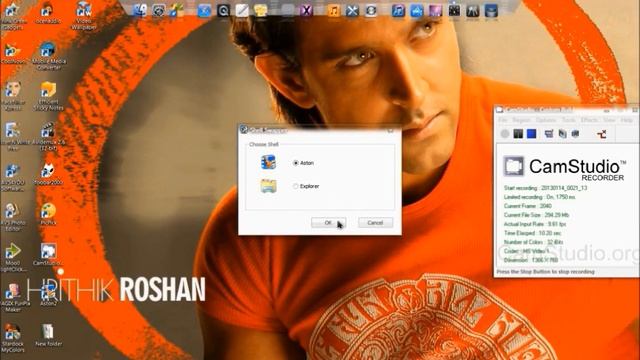Click CamStudio Toggle View toolbar icon
The image size is (640, 360).
pyautogui.click(x=549, y=133)
